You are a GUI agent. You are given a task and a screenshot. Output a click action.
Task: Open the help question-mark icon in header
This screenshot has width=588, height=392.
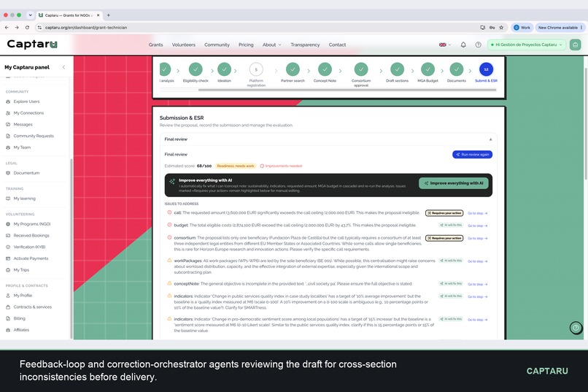tap(478, 45)
